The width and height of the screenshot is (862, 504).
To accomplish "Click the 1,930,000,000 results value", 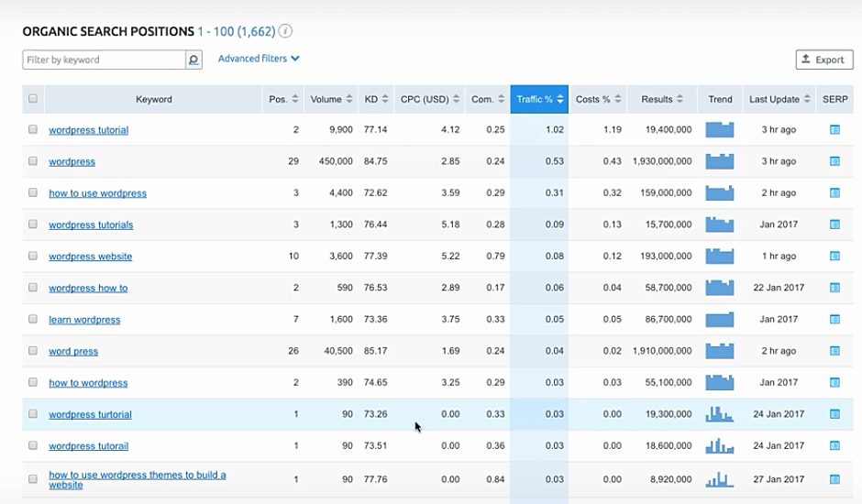I will coord(662,161).
